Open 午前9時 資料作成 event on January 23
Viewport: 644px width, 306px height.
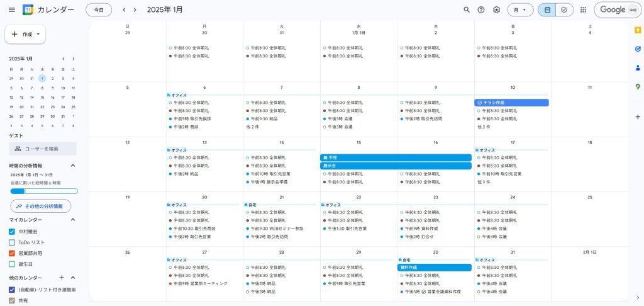[419, 229]
